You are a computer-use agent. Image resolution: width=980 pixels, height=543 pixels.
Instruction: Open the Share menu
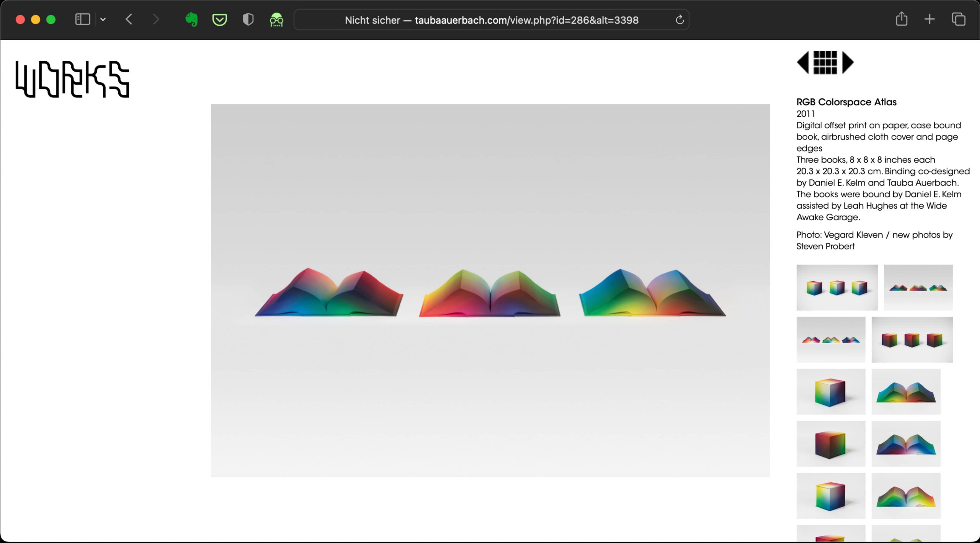(902, 19)
